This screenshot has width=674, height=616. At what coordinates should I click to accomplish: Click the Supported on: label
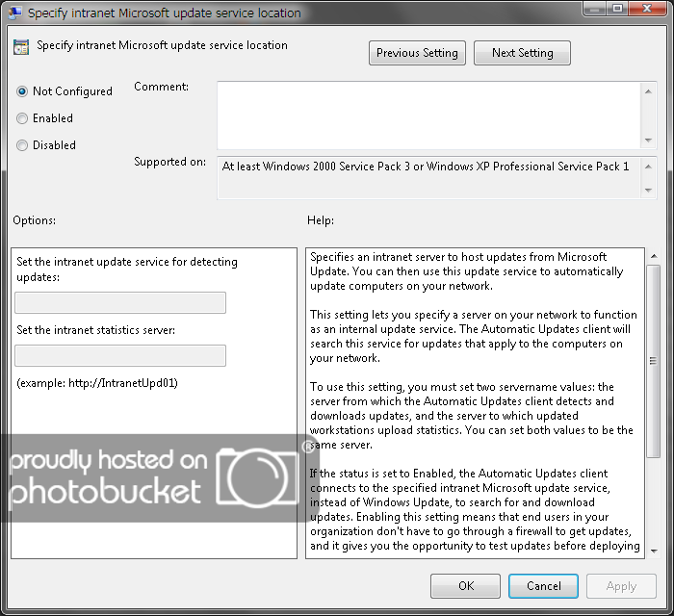coord(169,162)
